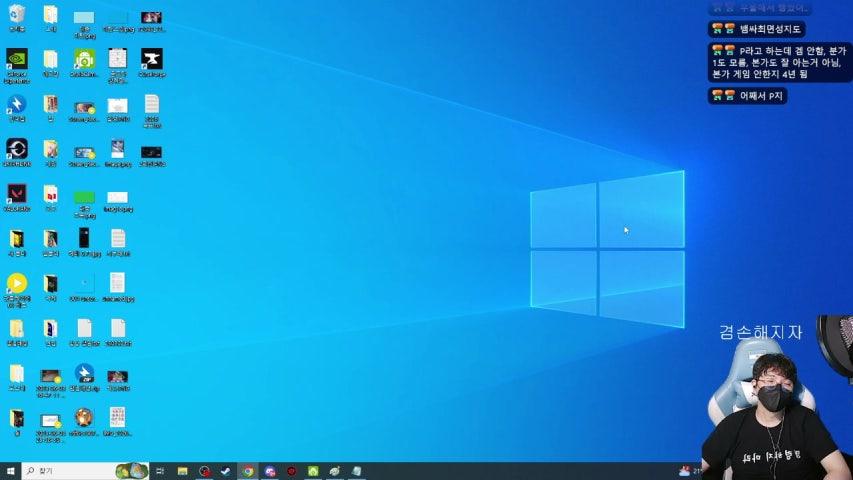The height and width of the screenshot is (480, 853).
Task: Select the pink grid document icon
Action: (118, 422)
